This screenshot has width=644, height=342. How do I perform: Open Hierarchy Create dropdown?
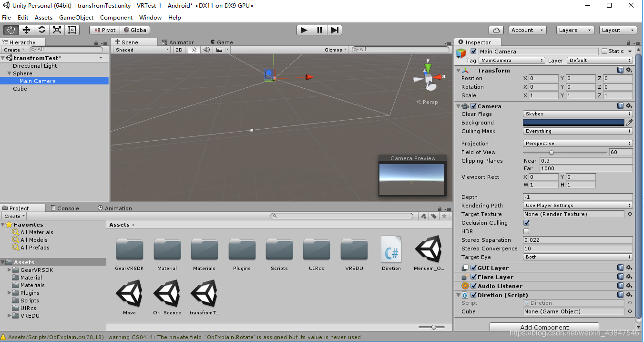point(14,50)
